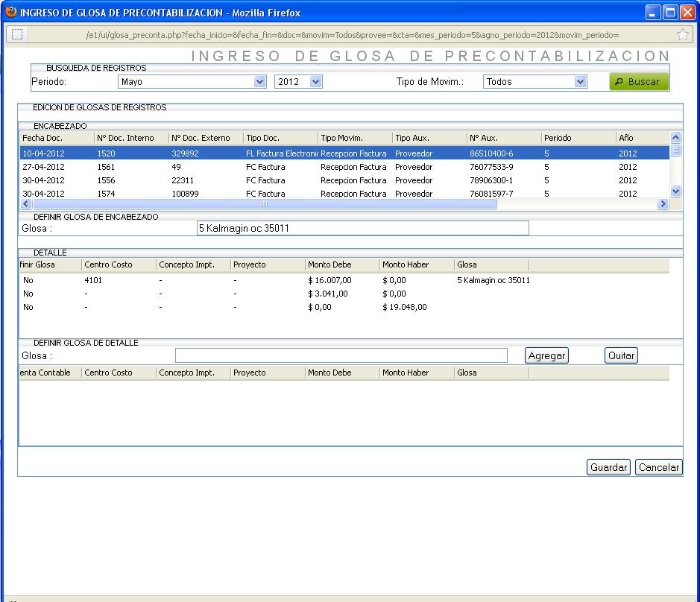Click Proyecto header in lower table
The width and height of the screenshot is (700, 602).
pos(268,373)
